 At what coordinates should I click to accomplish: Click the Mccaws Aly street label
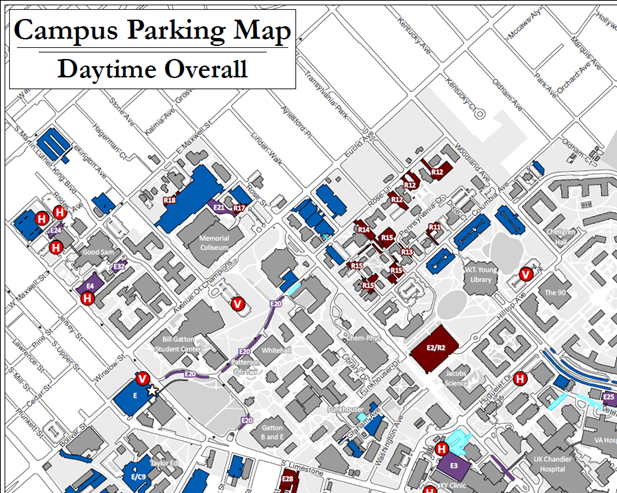(x=525, y=24)
